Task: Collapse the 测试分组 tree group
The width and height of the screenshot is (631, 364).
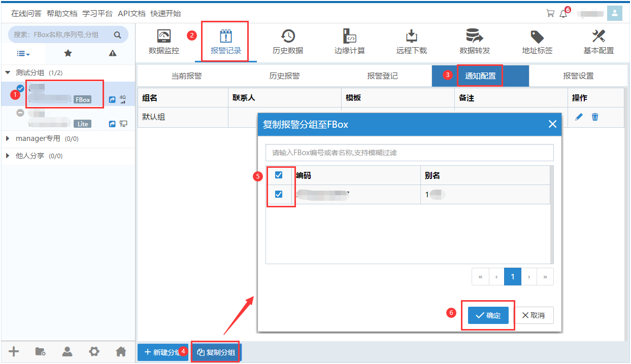Action: (x=8, y=72)
